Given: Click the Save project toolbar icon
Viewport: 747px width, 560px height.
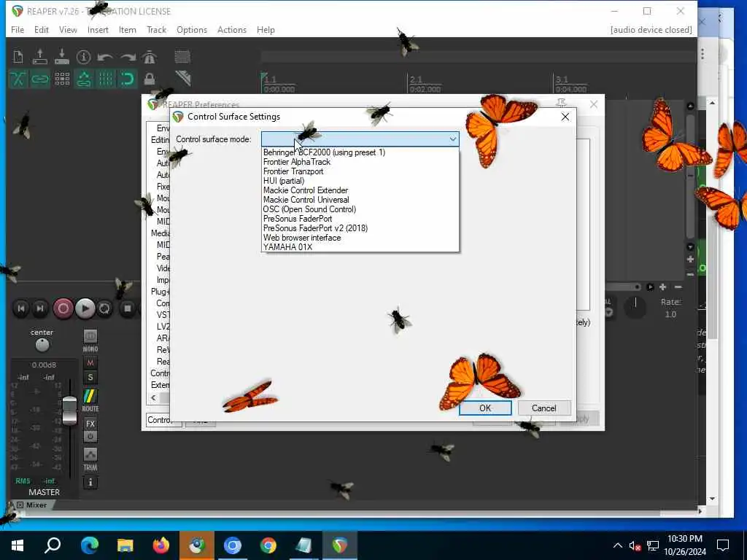Looking at the screenshot, I should 62,57.
